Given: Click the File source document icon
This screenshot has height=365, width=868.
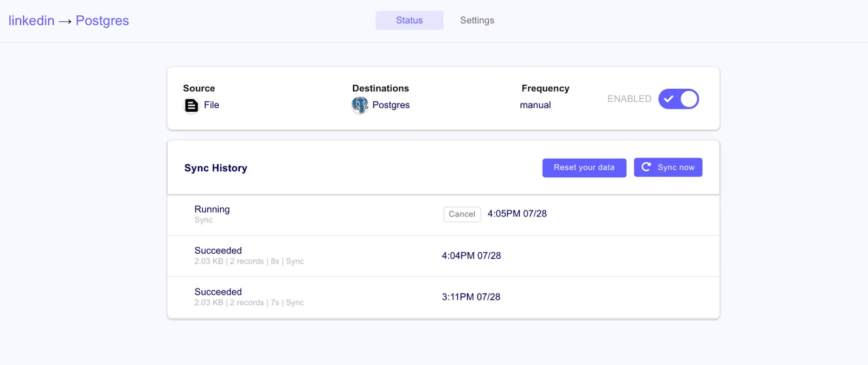Looking at the screenshot, I should click(192, 105).
